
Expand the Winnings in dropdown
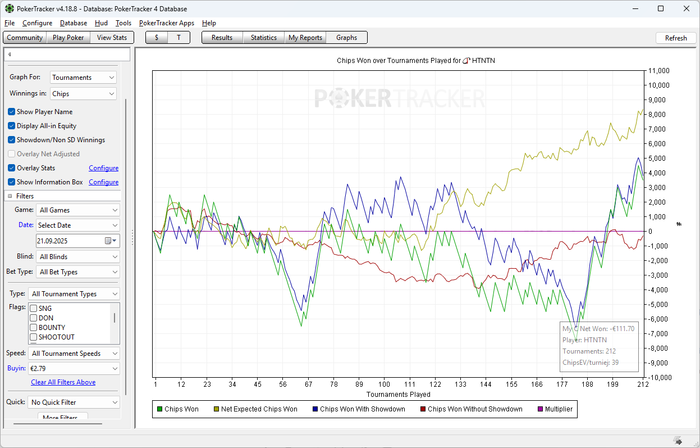coord(83,93)
